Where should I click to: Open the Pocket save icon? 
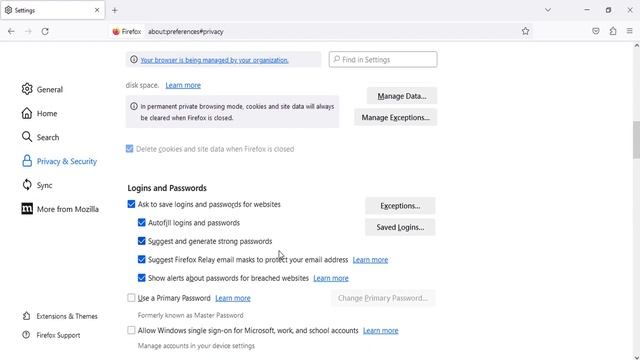(x=596, y=31)
